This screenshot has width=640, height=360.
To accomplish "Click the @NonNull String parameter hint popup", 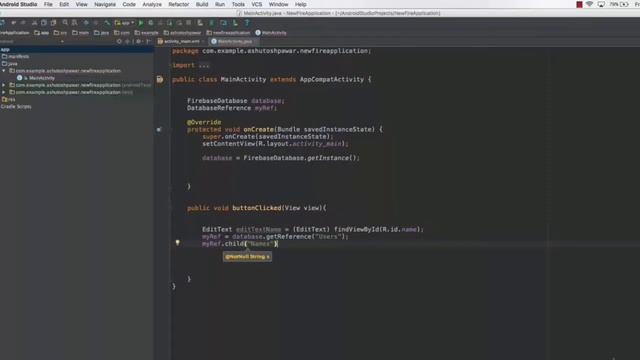I will 247,257.
